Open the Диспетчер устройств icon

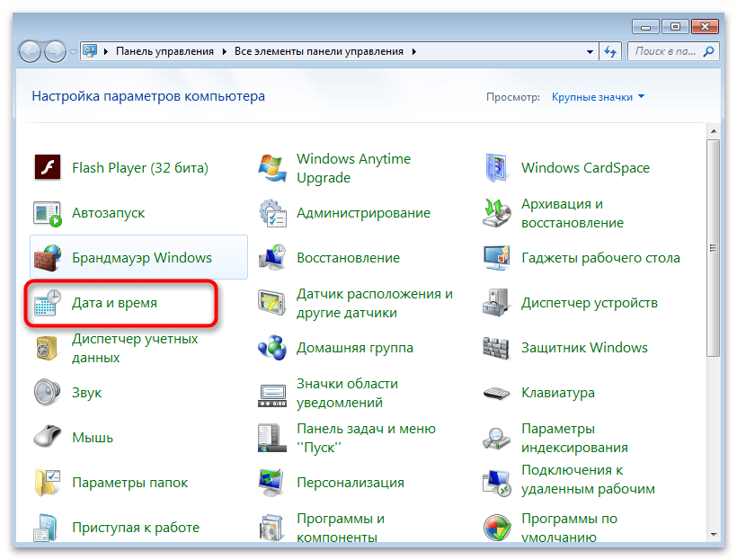(496, 303)
